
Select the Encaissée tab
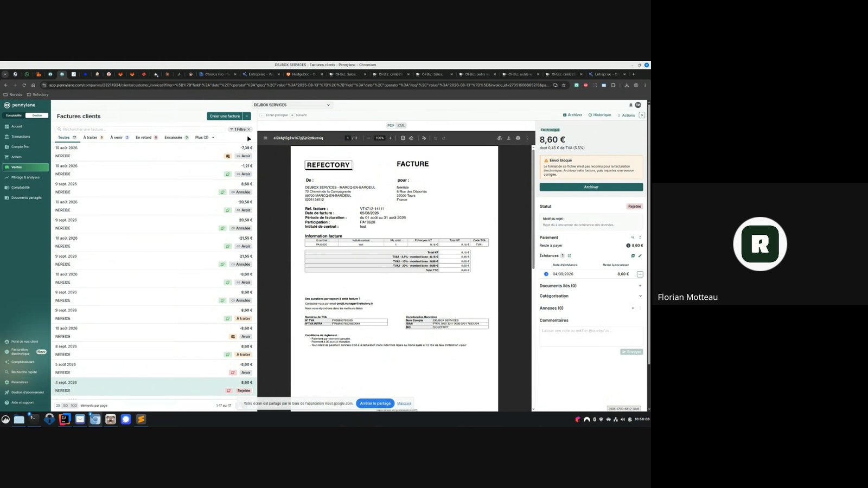coord(176,138)
